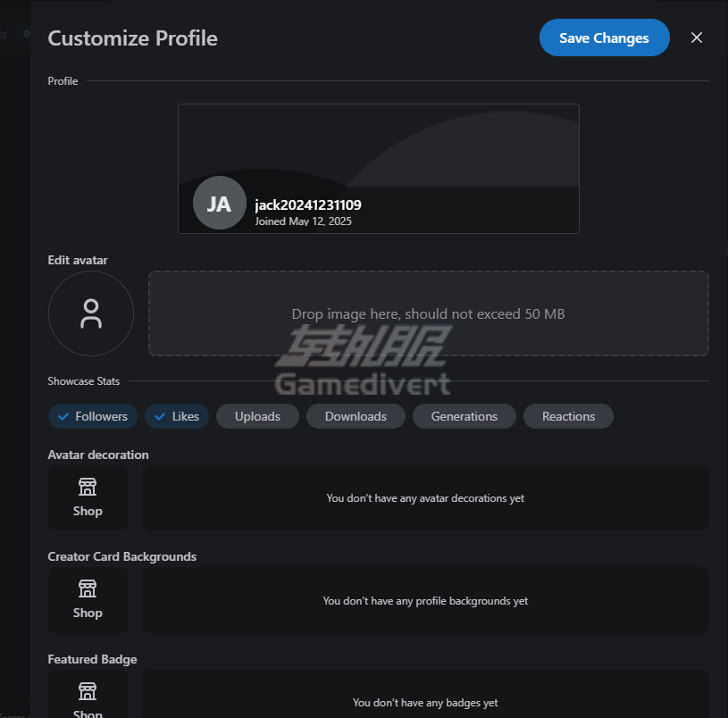Enable the Generations showcase stat
Image resolution: width=728 pixels, height=718 pixels.
464,416
